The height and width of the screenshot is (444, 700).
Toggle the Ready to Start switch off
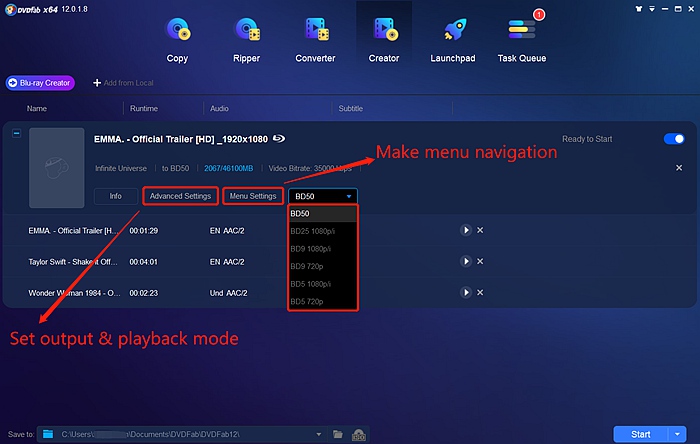(674, 139)
